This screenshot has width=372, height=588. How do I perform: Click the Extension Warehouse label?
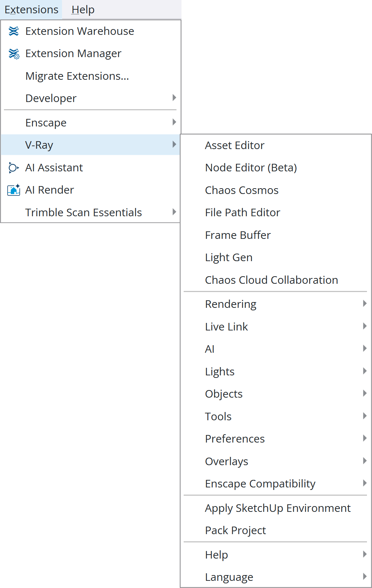(x=79, y=31)
